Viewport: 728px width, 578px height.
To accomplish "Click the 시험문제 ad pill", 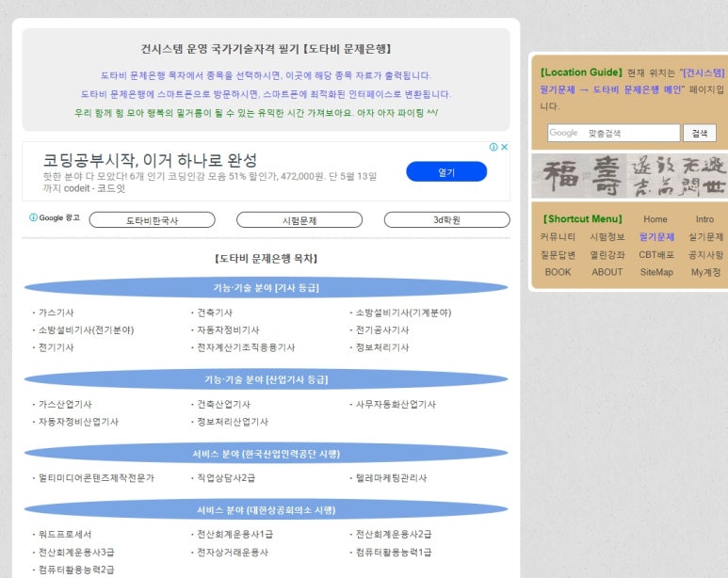I will pyautogui.click(x=299, y=220).
